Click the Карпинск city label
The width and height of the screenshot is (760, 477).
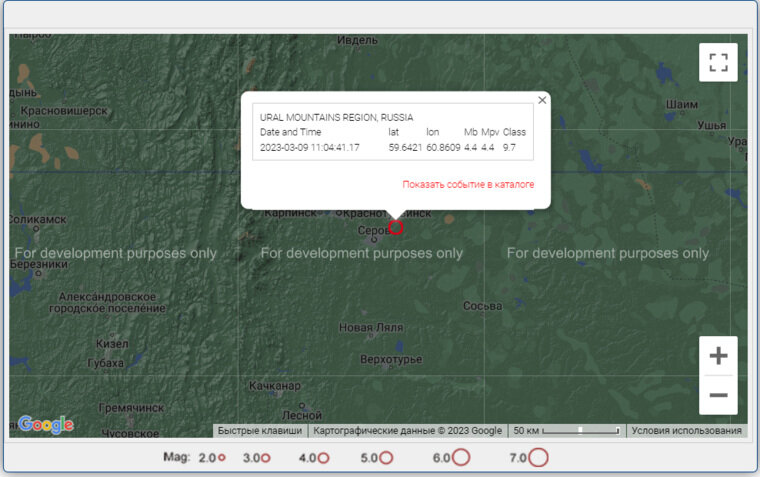click(290, 213)
